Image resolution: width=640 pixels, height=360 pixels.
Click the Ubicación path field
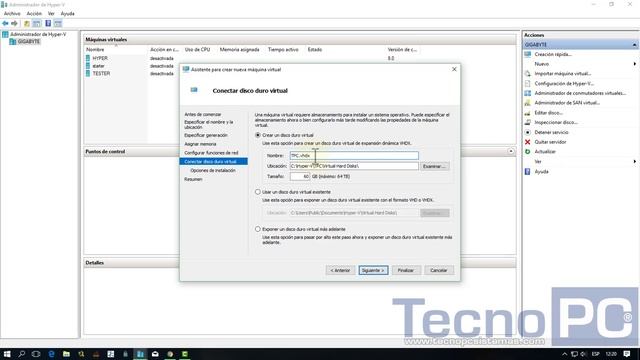pos(354,166)
